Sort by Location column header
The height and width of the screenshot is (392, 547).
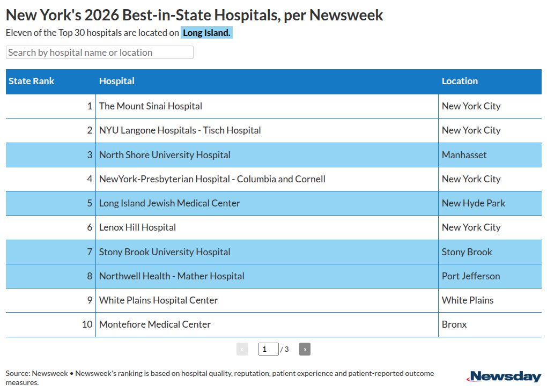(x=460, y=81)
